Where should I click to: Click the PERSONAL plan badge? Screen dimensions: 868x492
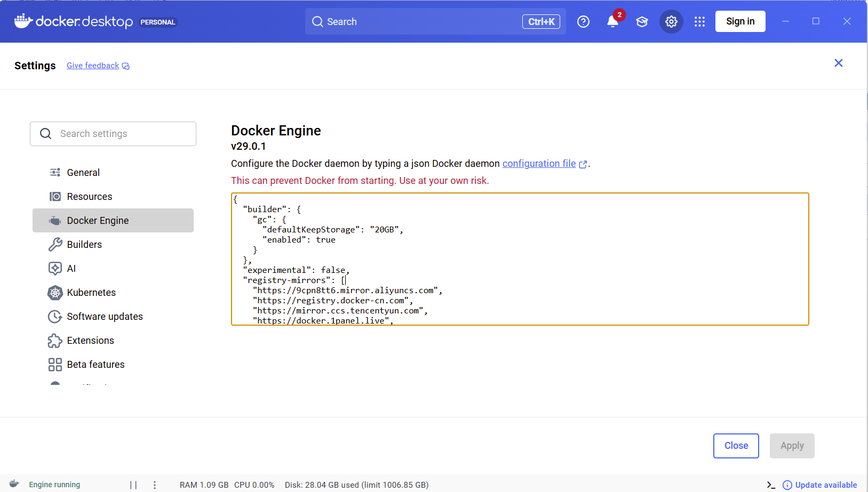point(158,22)
